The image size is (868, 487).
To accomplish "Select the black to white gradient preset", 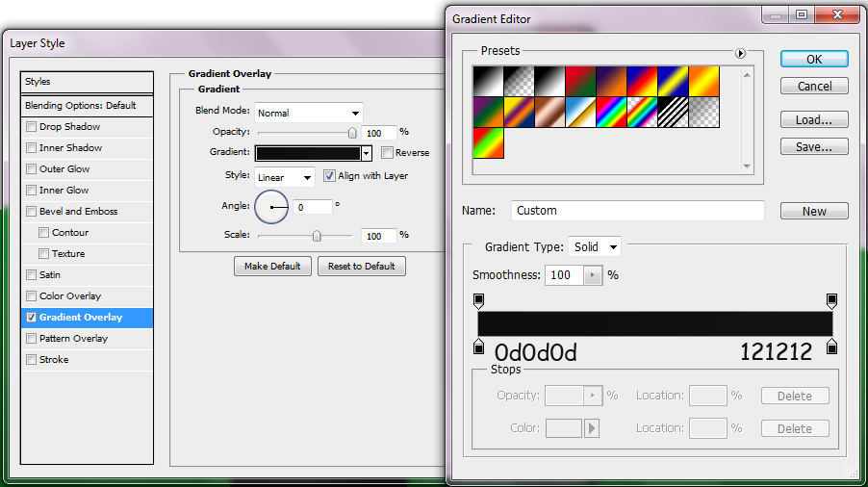I will pyautogui.click(x=488, y=82).
